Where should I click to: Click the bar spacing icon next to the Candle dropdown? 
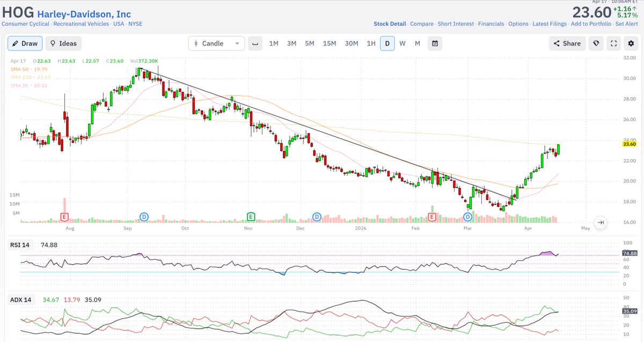click(255, 43)
